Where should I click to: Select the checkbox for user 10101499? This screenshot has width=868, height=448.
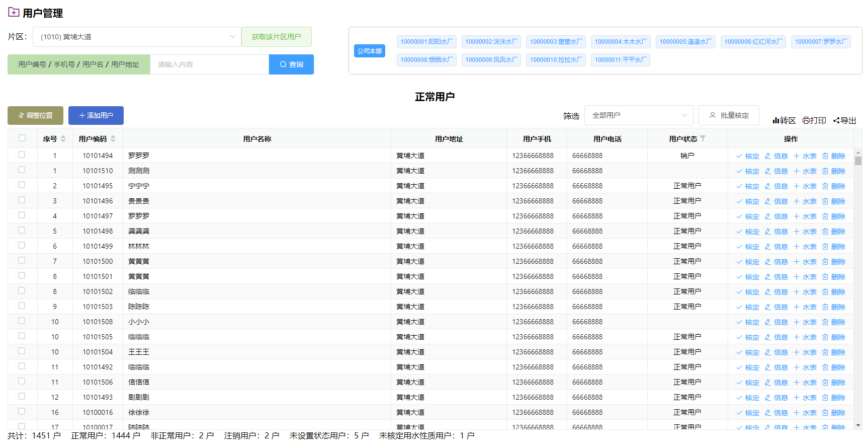pos(22,246)
